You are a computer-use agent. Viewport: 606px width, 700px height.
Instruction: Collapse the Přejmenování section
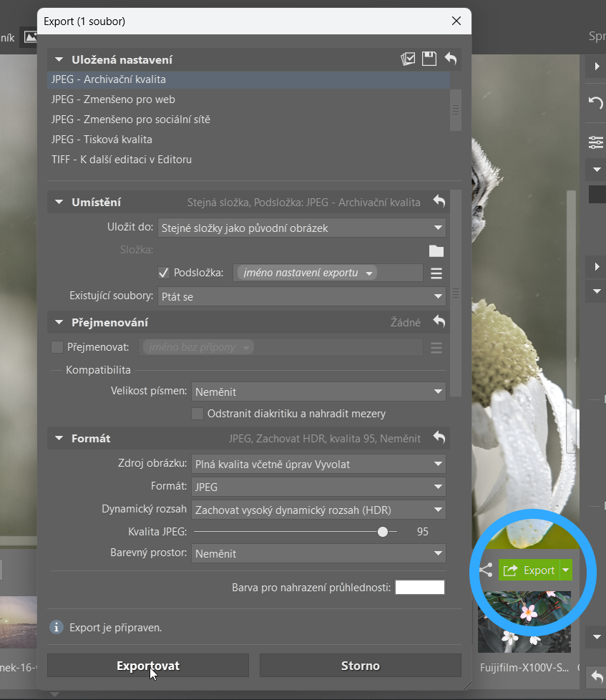click(x=58, y=323)
